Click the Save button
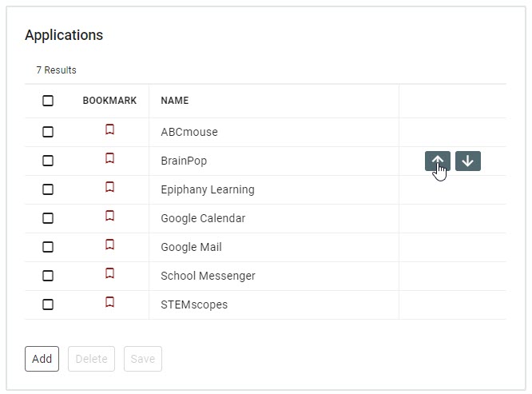The image size is (532, 394). tap(143, 359)
